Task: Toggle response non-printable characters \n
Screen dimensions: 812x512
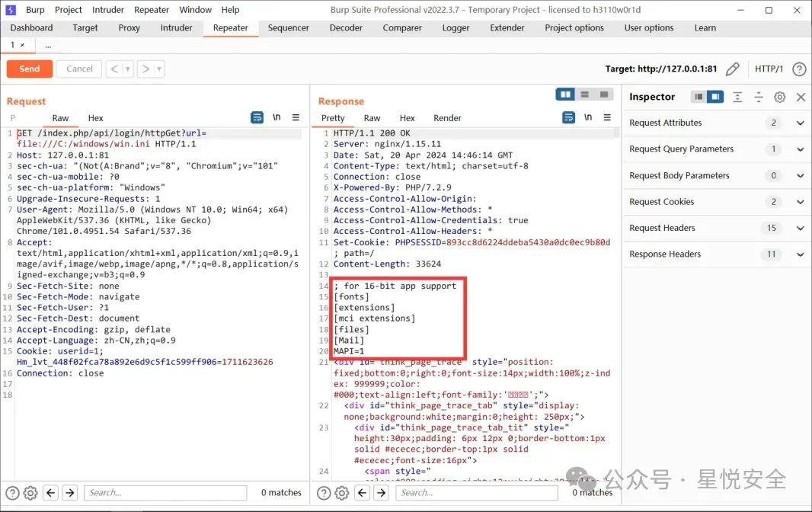Action: (588, 117)
